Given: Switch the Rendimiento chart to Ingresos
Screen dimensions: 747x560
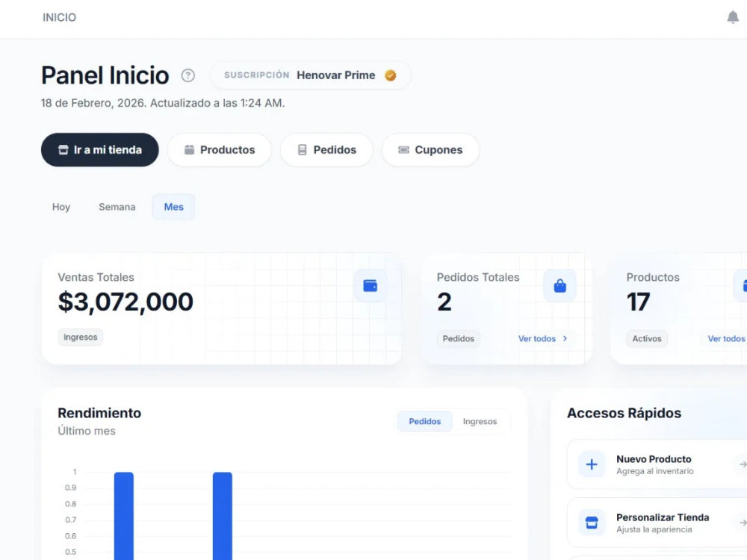Looking at the screenshot, I should 480,421.
